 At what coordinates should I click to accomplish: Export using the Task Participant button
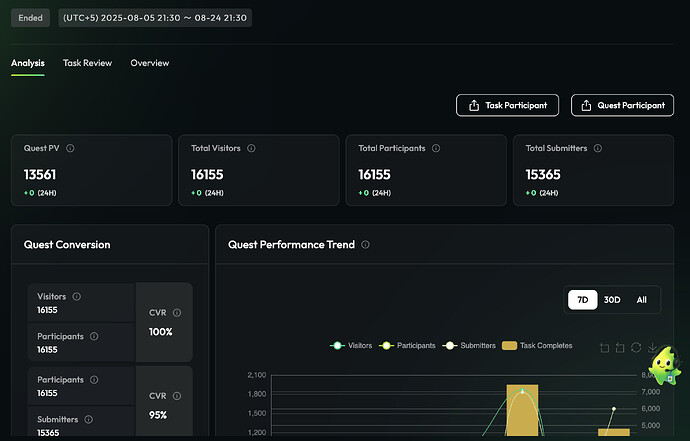(x=507, y=105)
